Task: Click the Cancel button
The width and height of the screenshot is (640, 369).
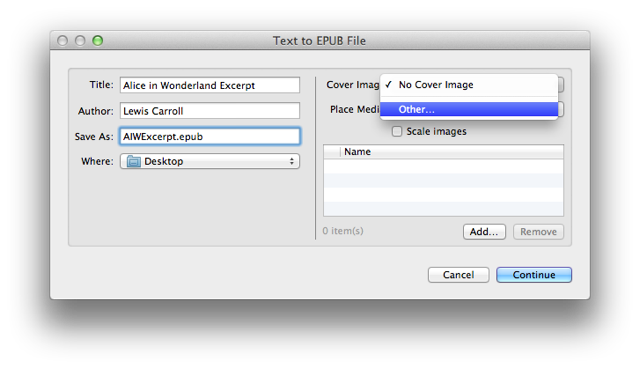Action: click(x=458, y=275)
